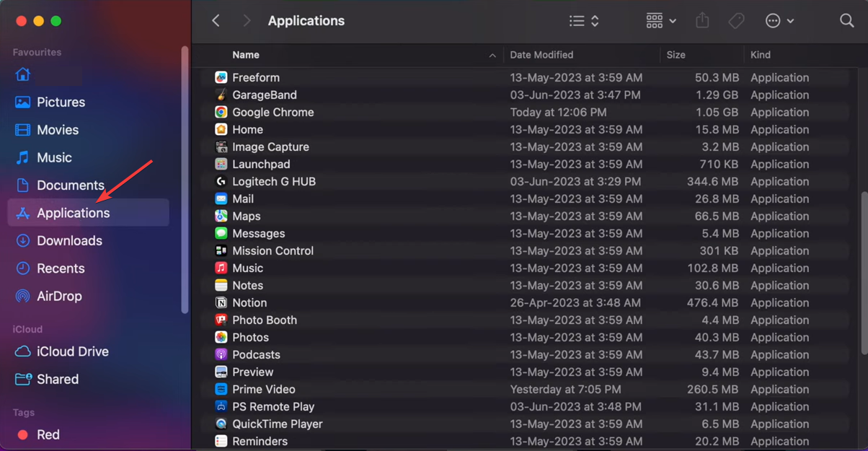
Task: Click the Applications window title
Action: (x=306, y=21)
